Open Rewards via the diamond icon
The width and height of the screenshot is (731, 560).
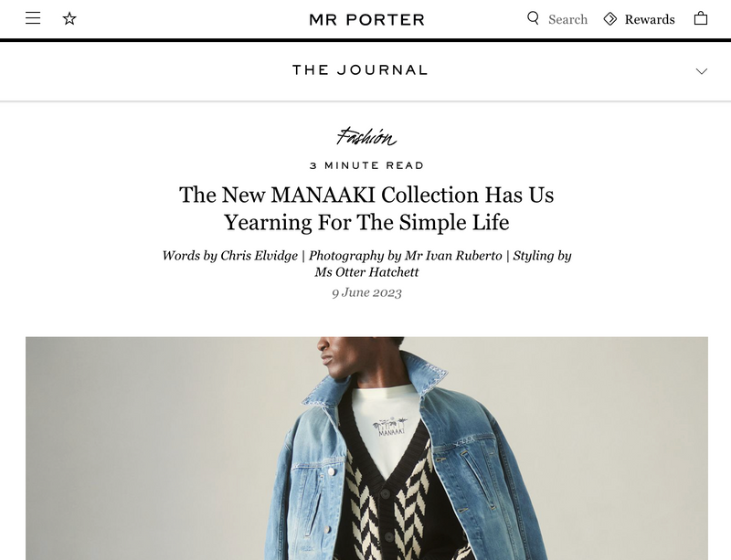click(609, 18)
